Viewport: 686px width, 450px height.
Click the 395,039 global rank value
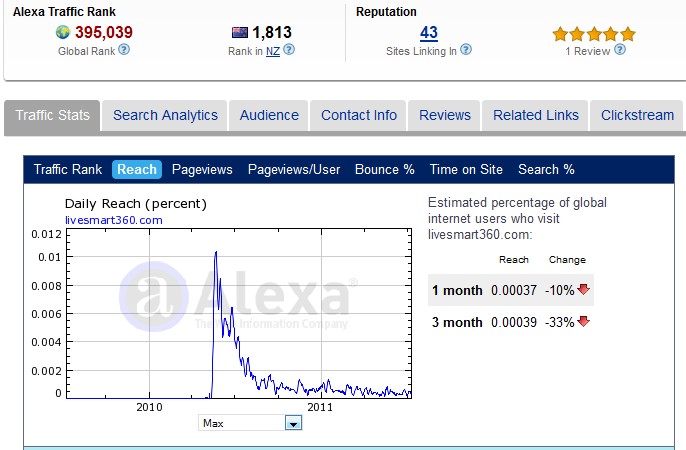pos(104,32)
